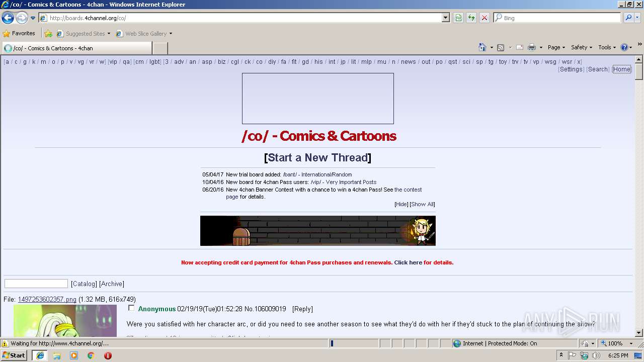
Task: Open Windows Explorer folder taskbar icon
Action: pyautogui.click(x=57, y=355)
